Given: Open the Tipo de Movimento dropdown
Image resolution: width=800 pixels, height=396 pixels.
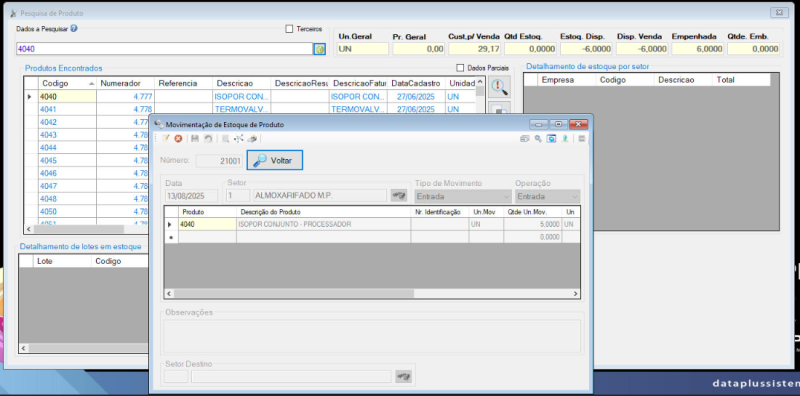Looking at the screenshot, I should point(463,196).
